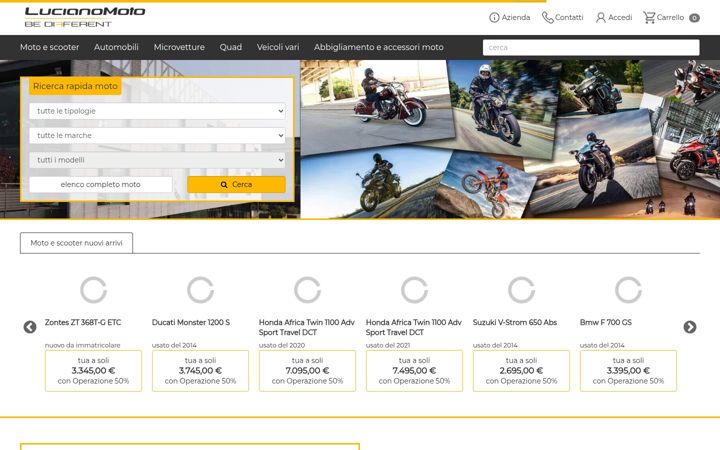Click the cart item count badge

point(694,18)
